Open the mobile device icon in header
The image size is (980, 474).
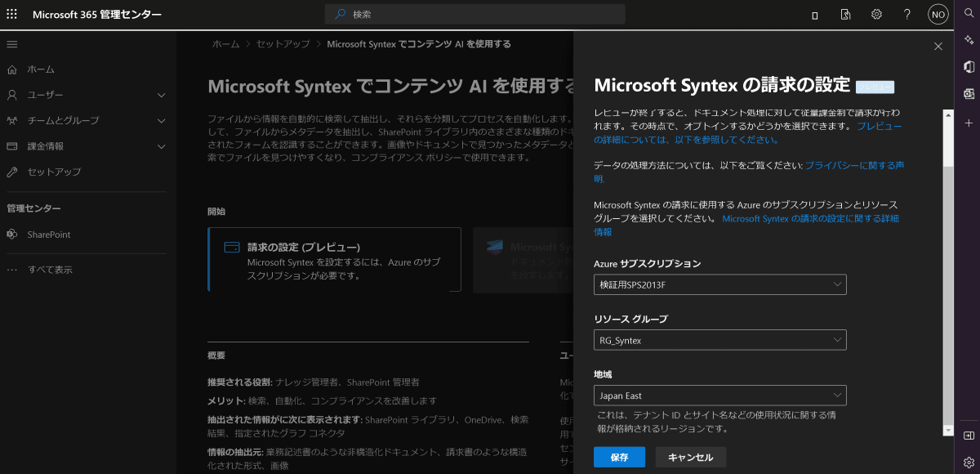click(x=815, y=15)
